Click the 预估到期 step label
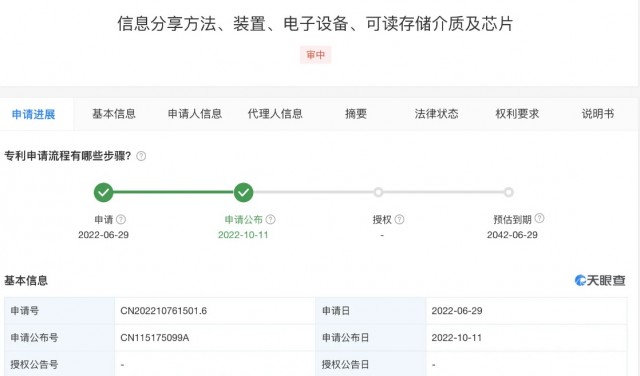This screenshot has width=640, height=376. click(512, 220)
